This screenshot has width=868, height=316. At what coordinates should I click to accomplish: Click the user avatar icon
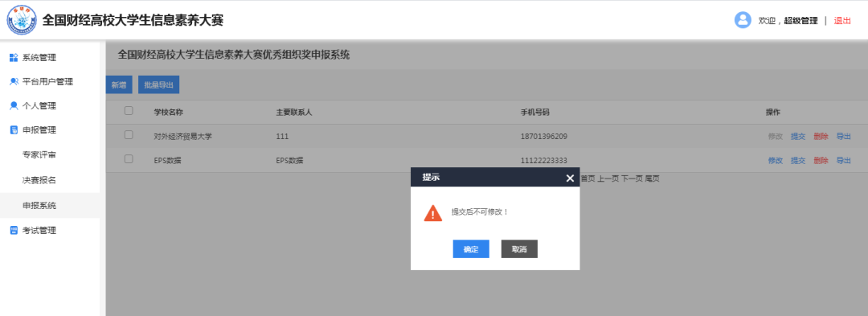pos(743,20)
